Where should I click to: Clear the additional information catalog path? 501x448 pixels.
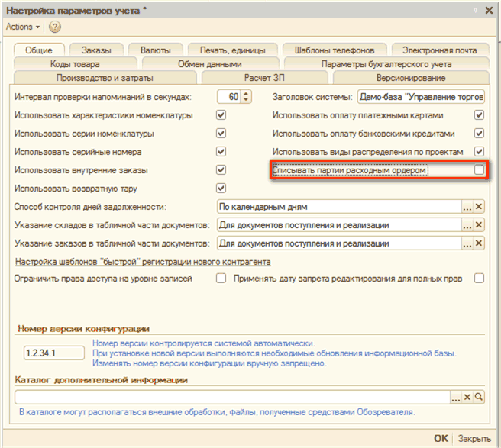[467, 397]
